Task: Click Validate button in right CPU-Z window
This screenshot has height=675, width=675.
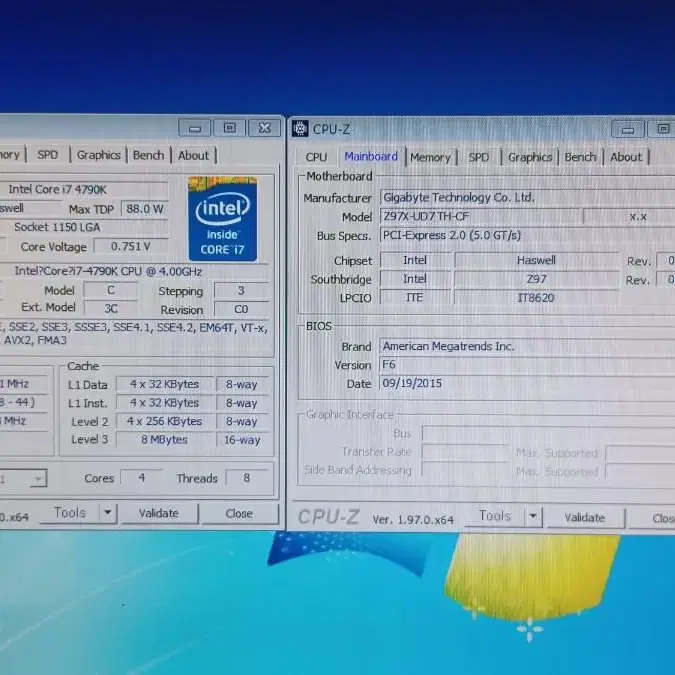Action: (585, 517)
